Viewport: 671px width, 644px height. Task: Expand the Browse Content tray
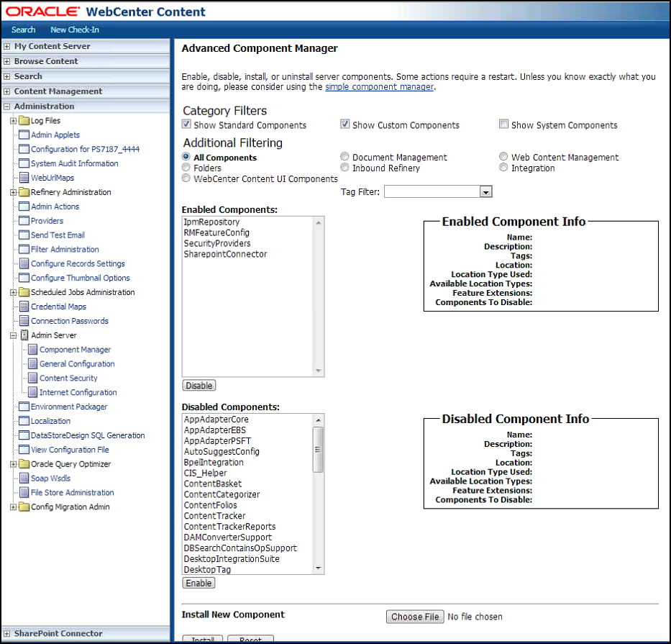pyautogui.click(x=7, y=61)
